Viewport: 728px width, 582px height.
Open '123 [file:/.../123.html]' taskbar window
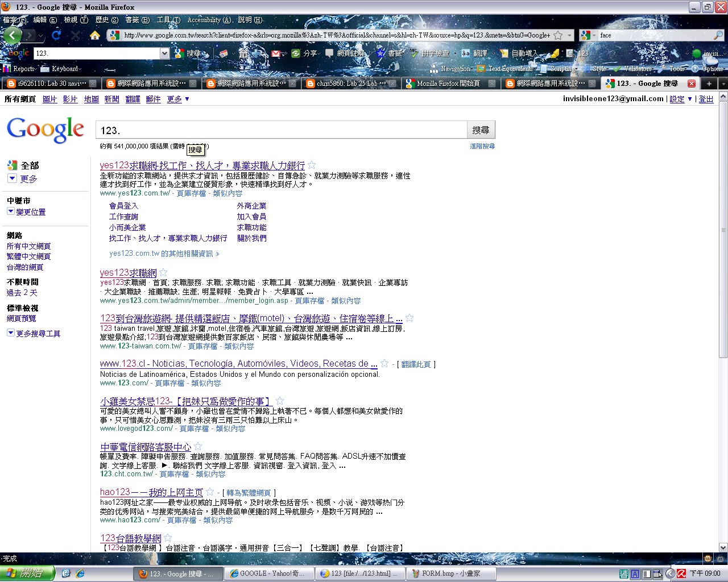361,573
